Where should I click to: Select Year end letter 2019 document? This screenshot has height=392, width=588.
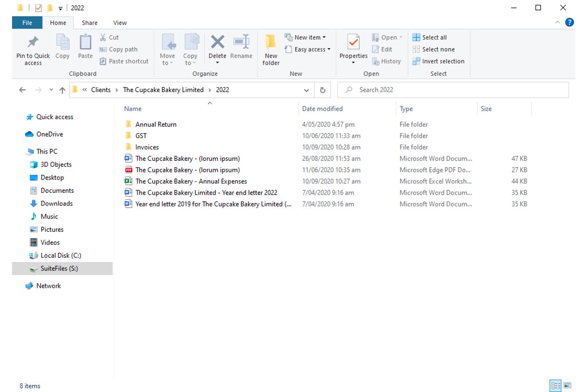[213, 204]
